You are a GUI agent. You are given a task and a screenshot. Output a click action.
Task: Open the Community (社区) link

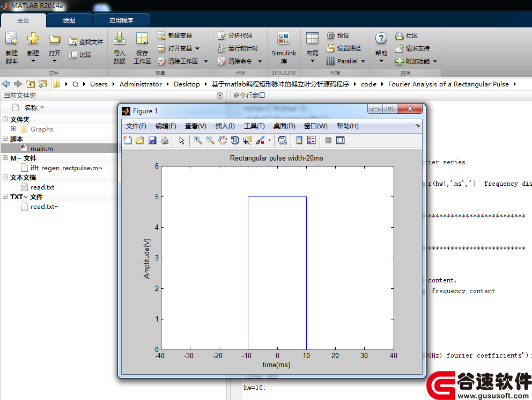[x=406, y=35]
